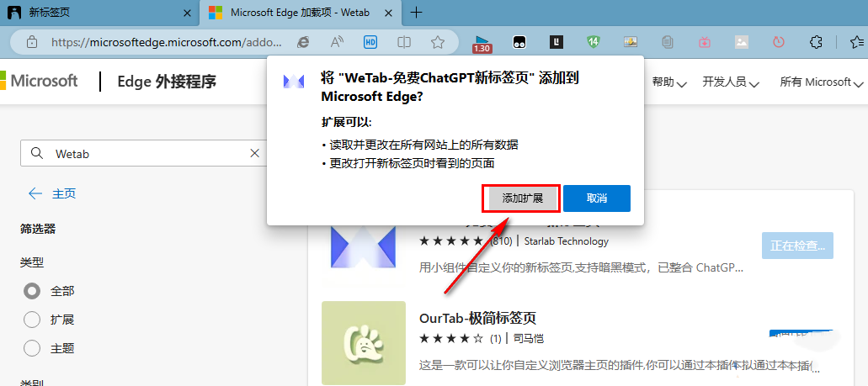Click the OurTab extension thumbnail
This screenshot has width=868, height=386.
pyautogui.click(x=363, y=343)
